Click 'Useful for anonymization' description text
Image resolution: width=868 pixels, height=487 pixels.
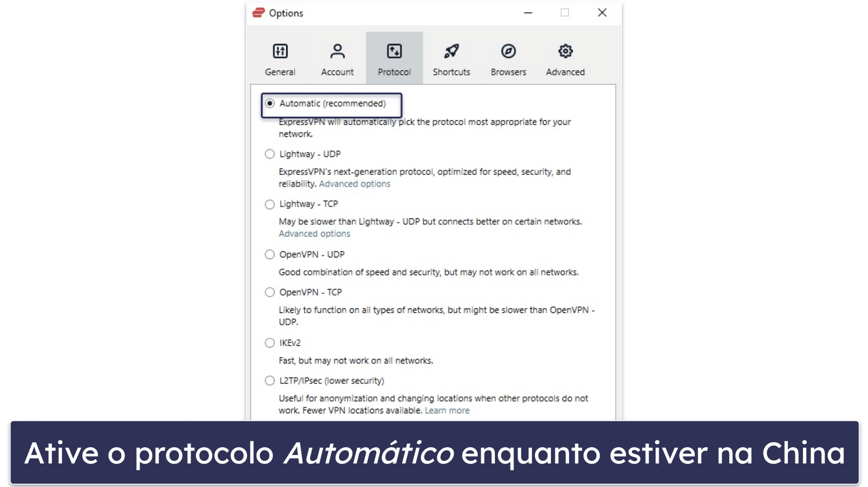tap(433, 404)
